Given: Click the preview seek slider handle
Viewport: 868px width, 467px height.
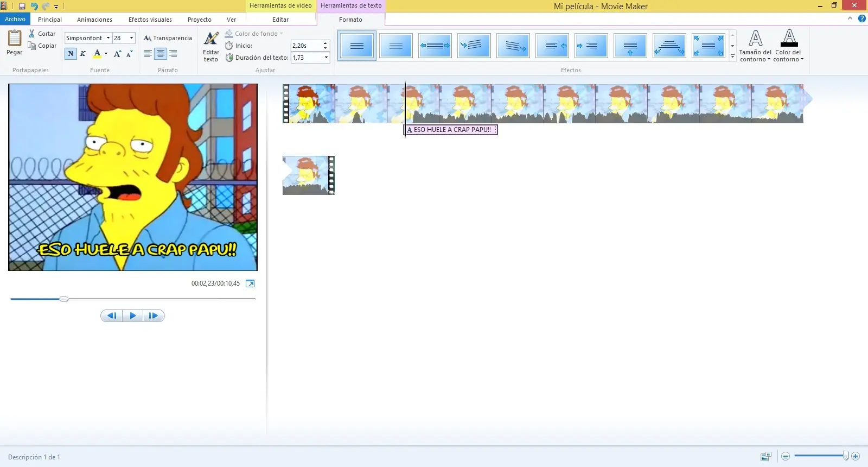Looking at the screenshot, I should pos(64,299).
